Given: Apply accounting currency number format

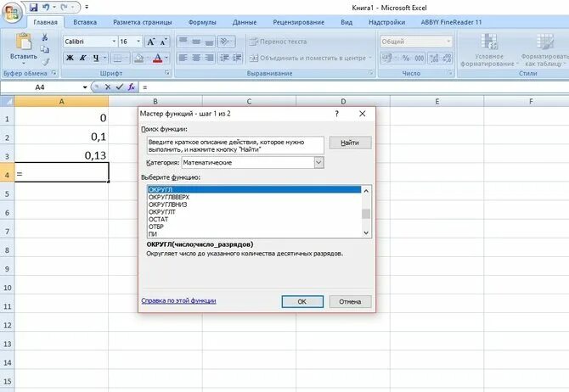Looking at the screenshot, I should click(x=387, y=58).
